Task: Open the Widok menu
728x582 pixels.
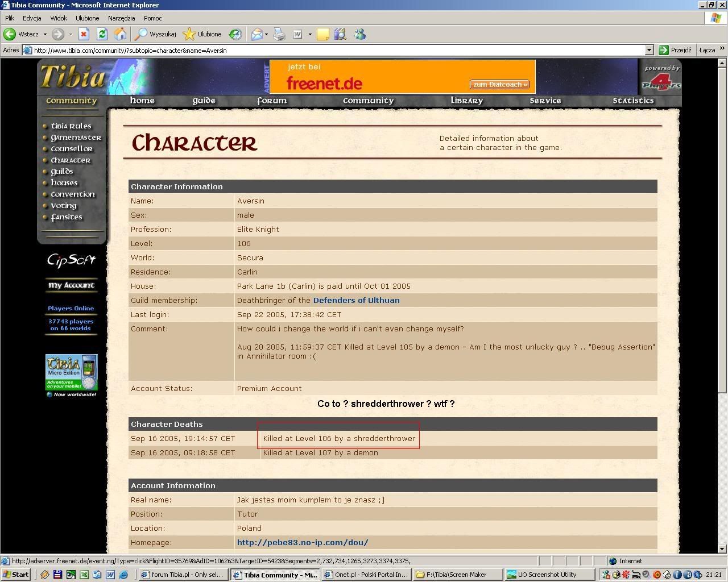Action: pos(59,18)
